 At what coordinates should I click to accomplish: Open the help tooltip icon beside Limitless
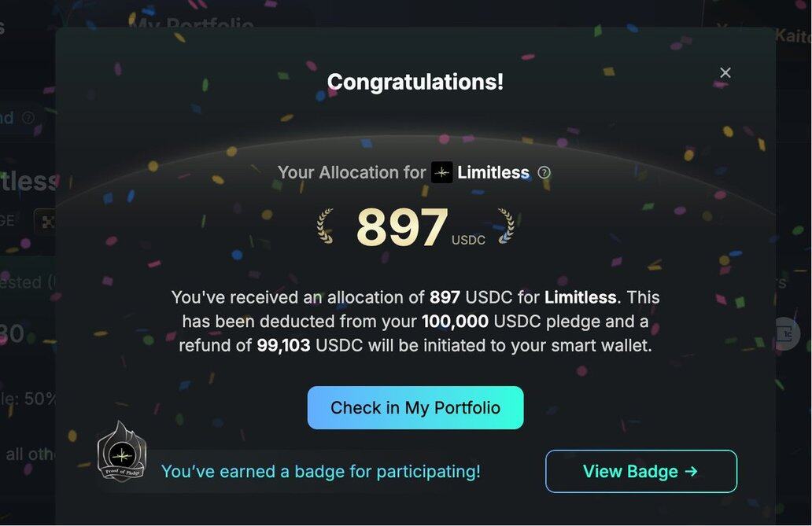(544, 173)
